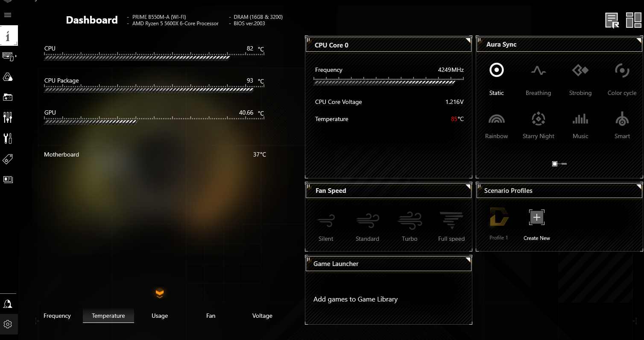The height and width of the screenshot is (340, 644).
Task: Select Profile 1 scenario profile
Action: [499, 224]
